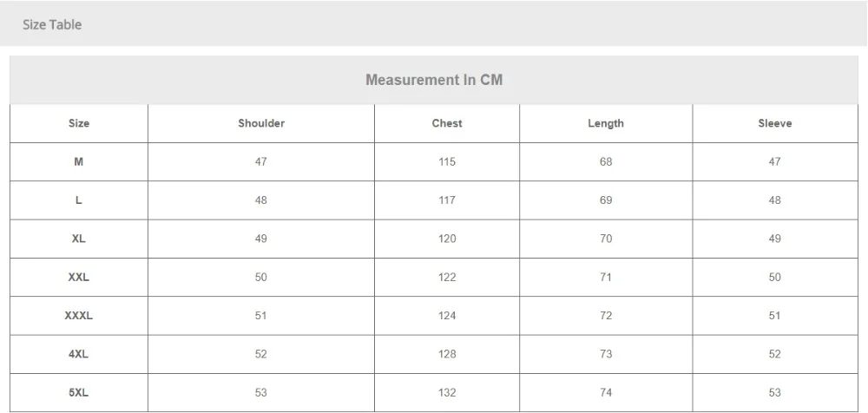The image size is (868, 413).
Task: Click length value 74 for size 5XL
Action: click(606, 392)
